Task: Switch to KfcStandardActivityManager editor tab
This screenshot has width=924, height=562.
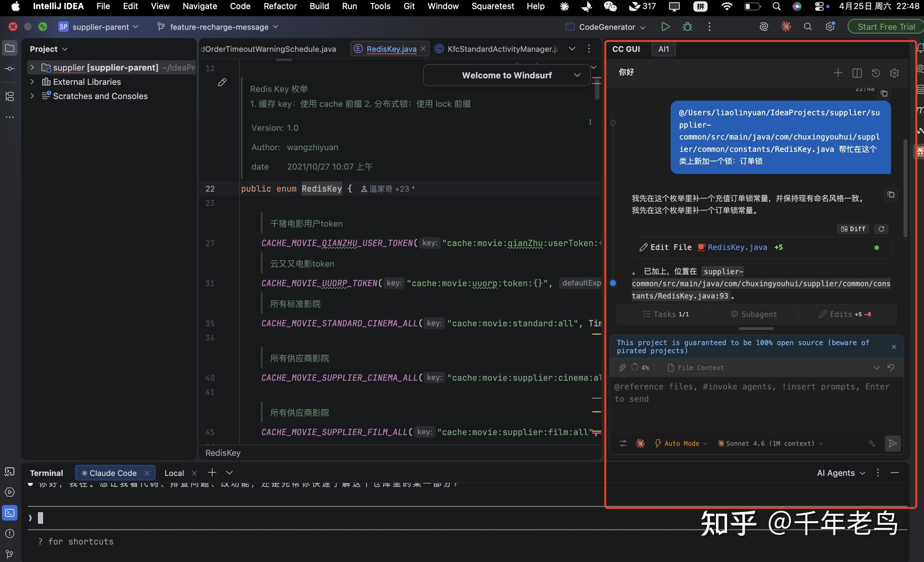Action: coord(497,49)
